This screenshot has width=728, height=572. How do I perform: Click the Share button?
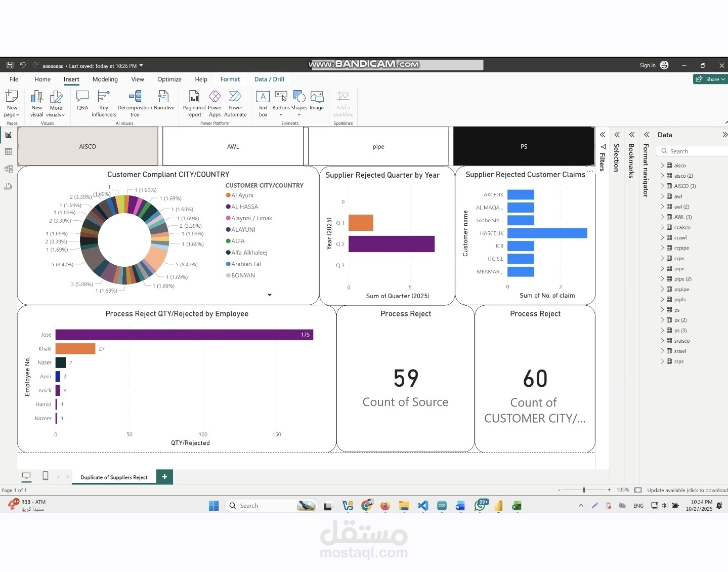point(710,79)
